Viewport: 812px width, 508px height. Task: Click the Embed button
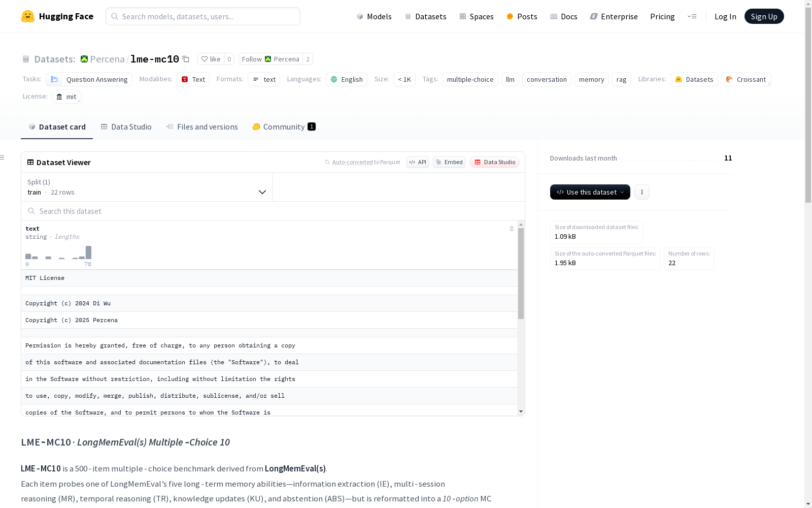(x=449, y=162)
